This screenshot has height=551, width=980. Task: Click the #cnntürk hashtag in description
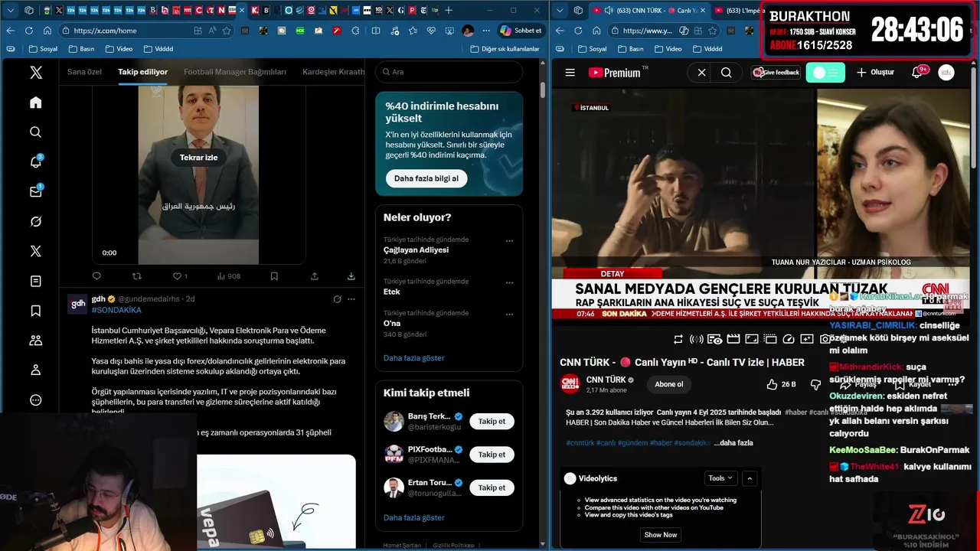pyautogui.click(x=580, y=442)
